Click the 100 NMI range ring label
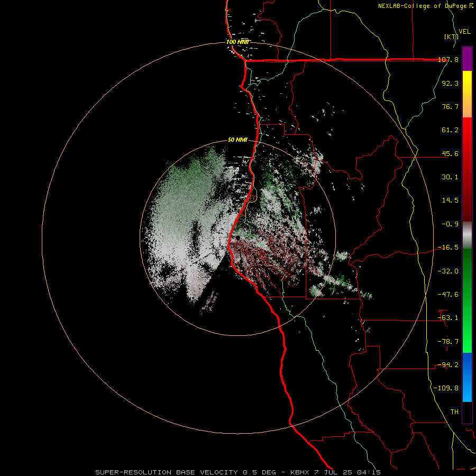 (237, 42)
